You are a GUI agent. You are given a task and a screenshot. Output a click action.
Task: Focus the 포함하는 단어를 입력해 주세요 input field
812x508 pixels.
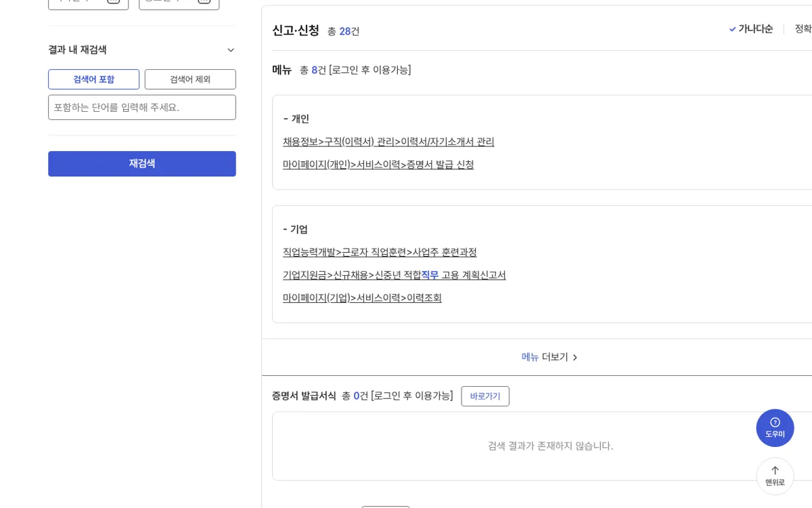click(142, 107)
